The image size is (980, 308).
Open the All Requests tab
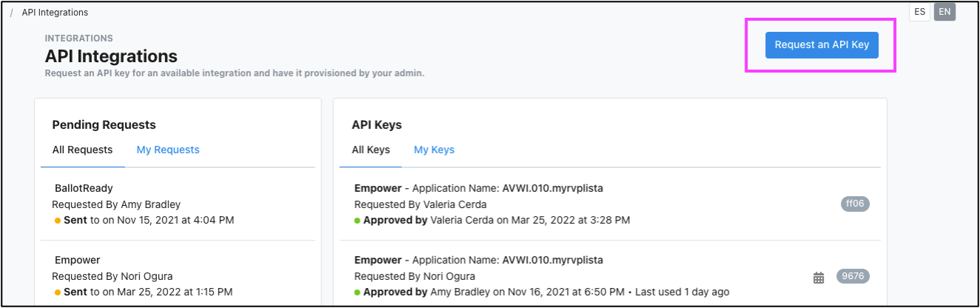pyautogui.click(x=82, y=150)
